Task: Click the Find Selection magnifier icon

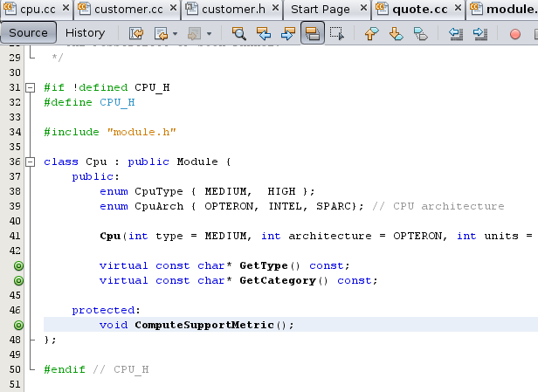Action: pyautogui.click(x=238, y=34)
